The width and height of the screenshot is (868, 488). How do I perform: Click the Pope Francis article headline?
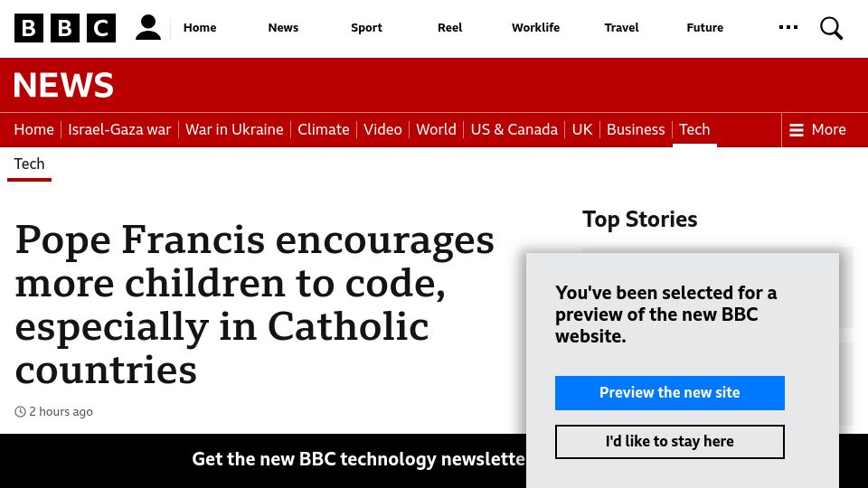tap(254, 305)
